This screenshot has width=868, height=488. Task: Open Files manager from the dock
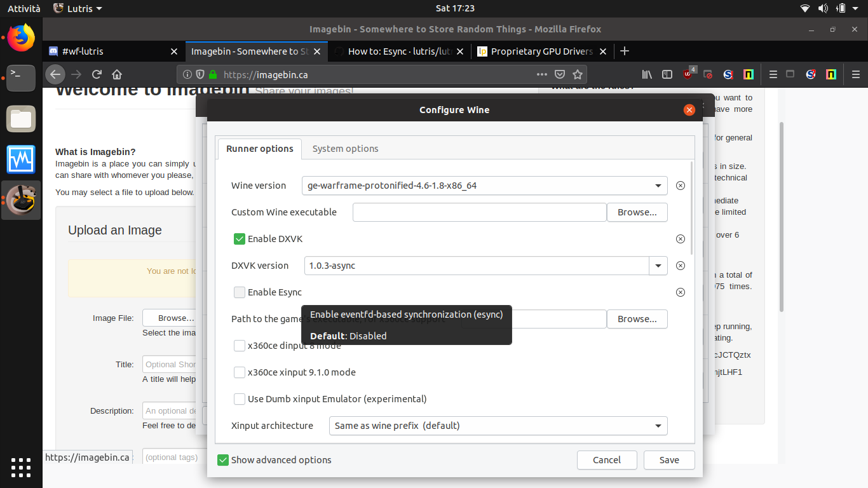coord(21,119)
